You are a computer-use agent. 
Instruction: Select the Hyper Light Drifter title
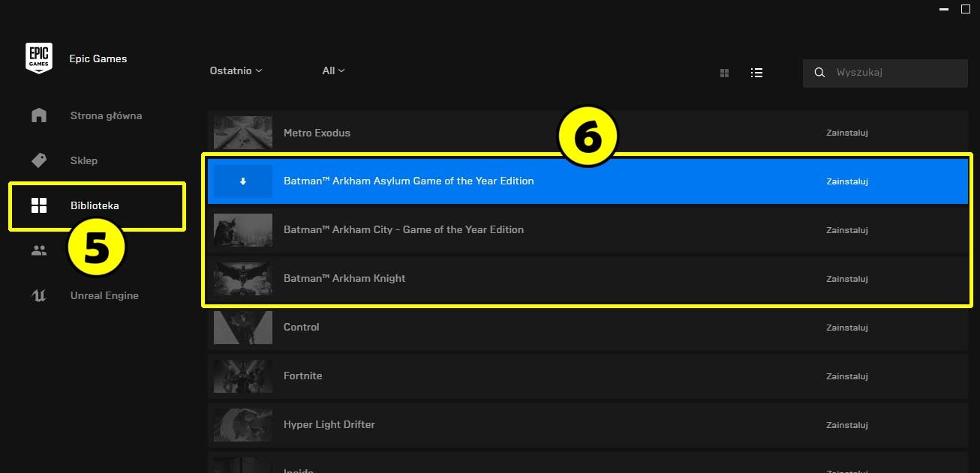(x=329, y=424)
